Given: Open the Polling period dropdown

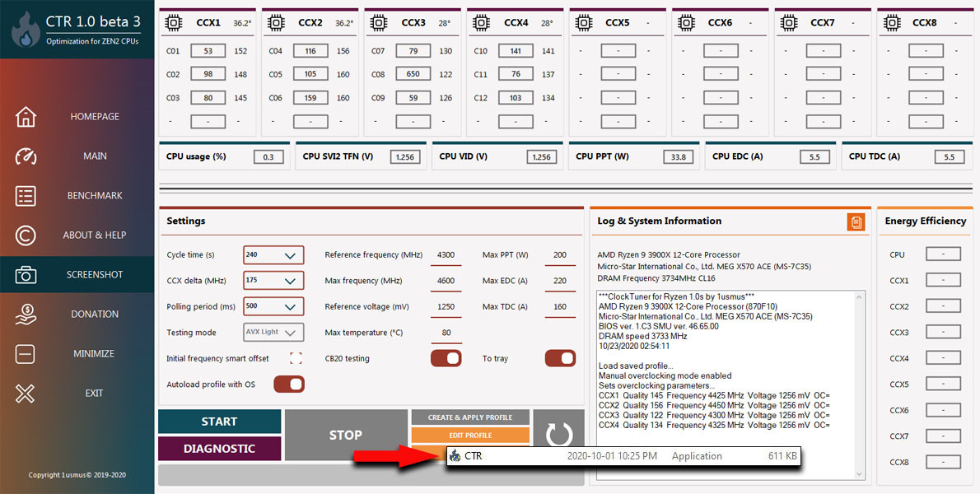Looking at the screenshot, I should point(273,306).
